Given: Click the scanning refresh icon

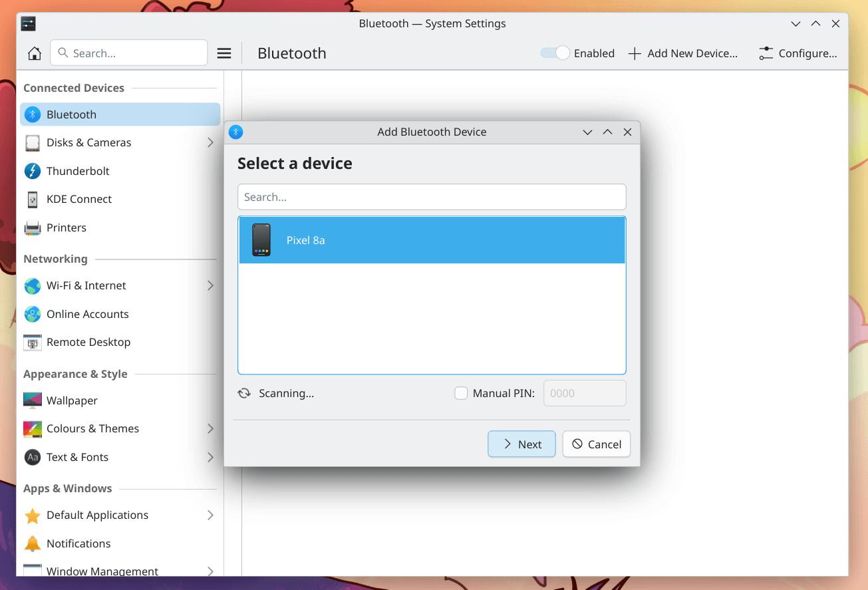Looking at the screenshot, I should (x=244, y=393).
